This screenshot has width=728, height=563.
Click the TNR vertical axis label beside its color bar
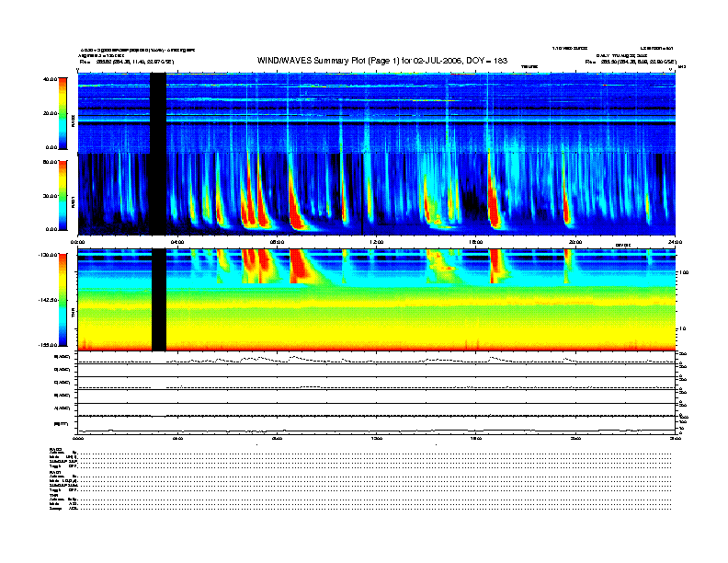pyautogui.click(x=73, y=314)
